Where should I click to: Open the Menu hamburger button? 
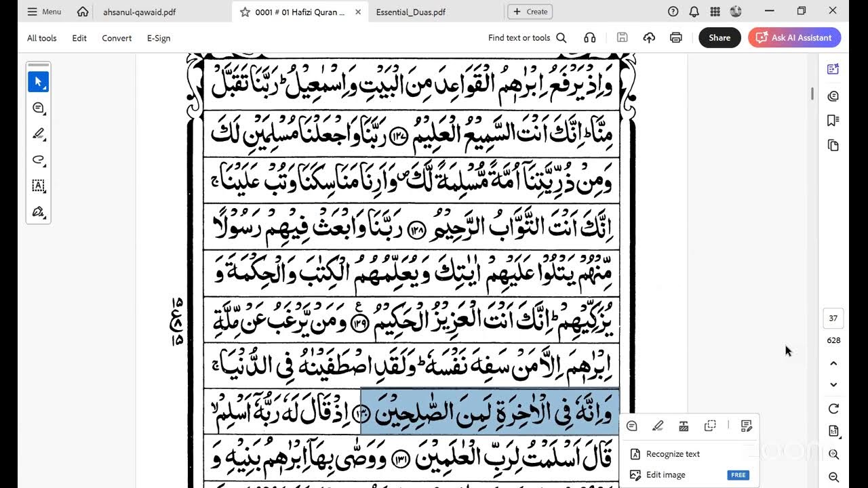(x=44, y=12)
